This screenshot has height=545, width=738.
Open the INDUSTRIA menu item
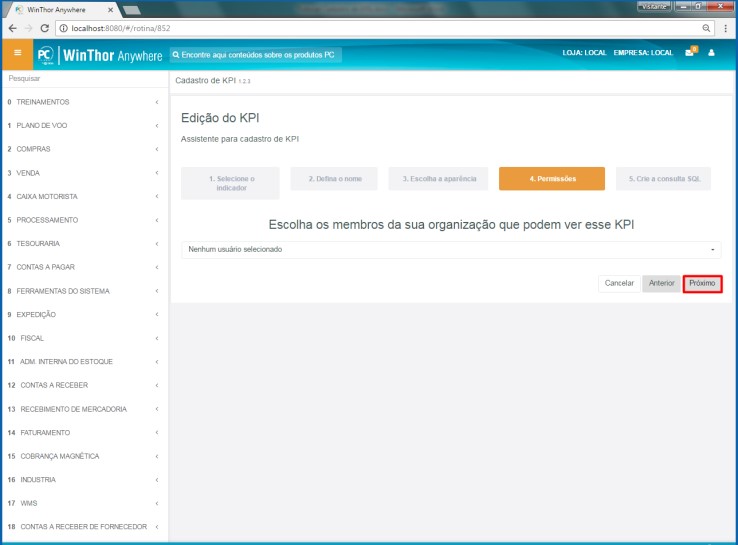pos(84,480)
